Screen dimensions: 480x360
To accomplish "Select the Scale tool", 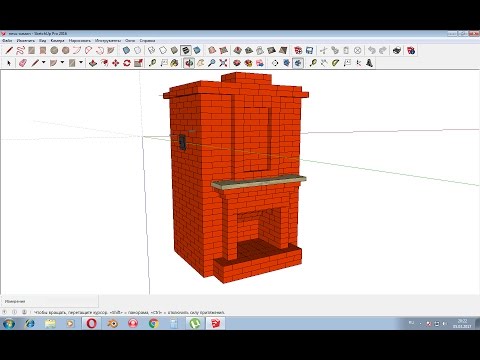I will [138, 63].
